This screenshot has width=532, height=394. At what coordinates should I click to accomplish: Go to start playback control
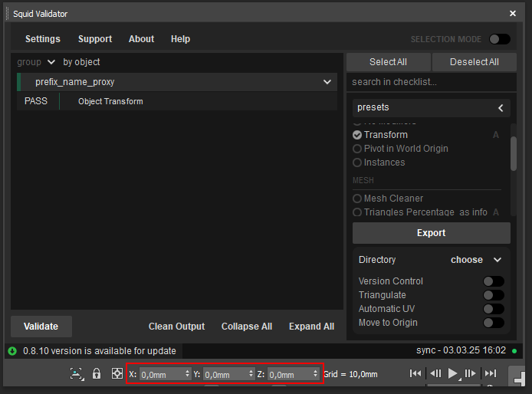[415, 373]
